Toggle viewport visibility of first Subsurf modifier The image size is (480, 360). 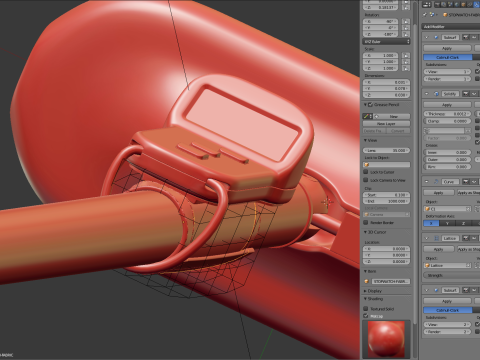(x=473, y=37)
